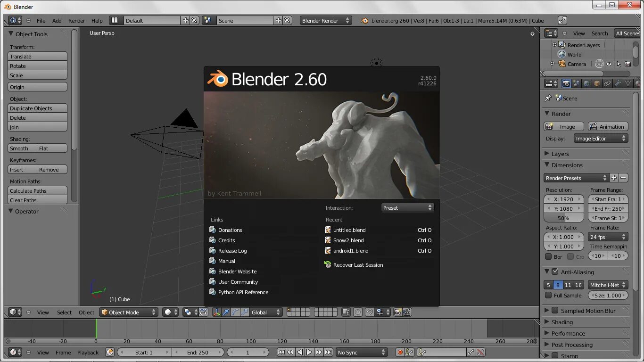Select the scale manipulator icon
This screenshot has width=644, height=362.
click(245, 312)
